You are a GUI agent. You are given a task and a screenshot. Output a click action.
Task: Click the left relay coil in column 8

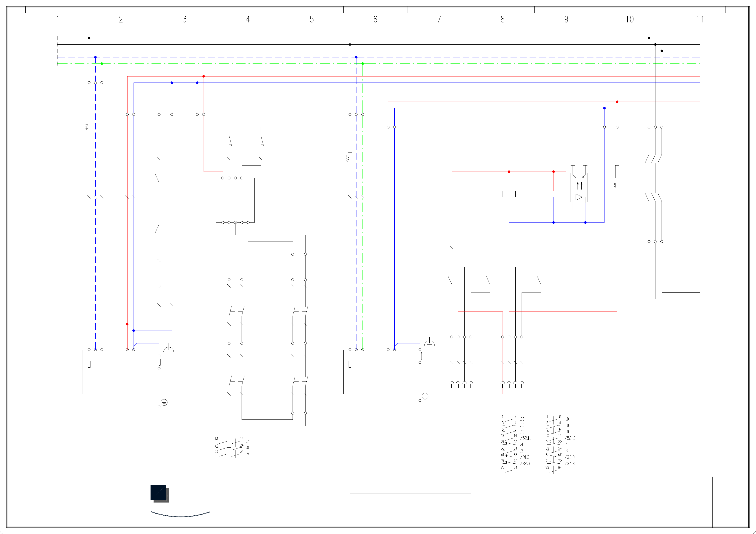point(509,194)
